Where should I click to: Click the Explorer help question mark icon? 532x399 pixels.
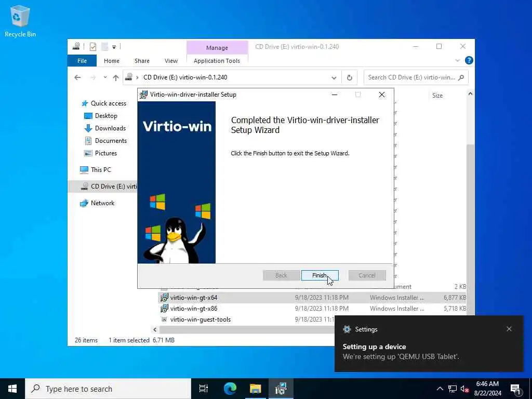(x=469, y=60)
